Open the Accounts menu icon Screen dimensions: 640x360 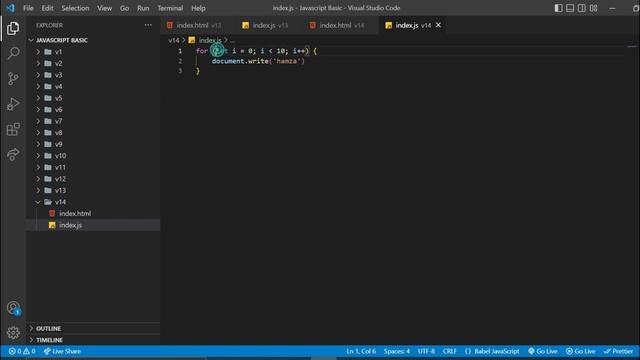[13, 308]
